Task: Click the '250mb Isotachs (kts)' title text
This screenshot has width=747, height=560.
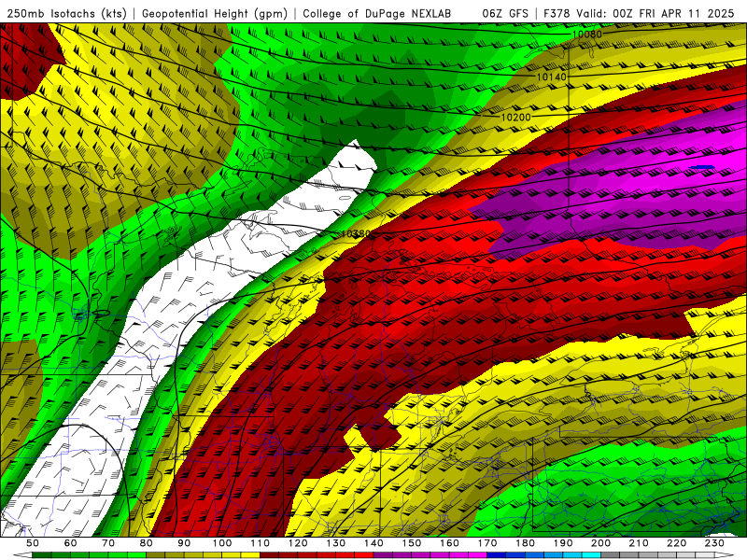Action: (66, 13)
